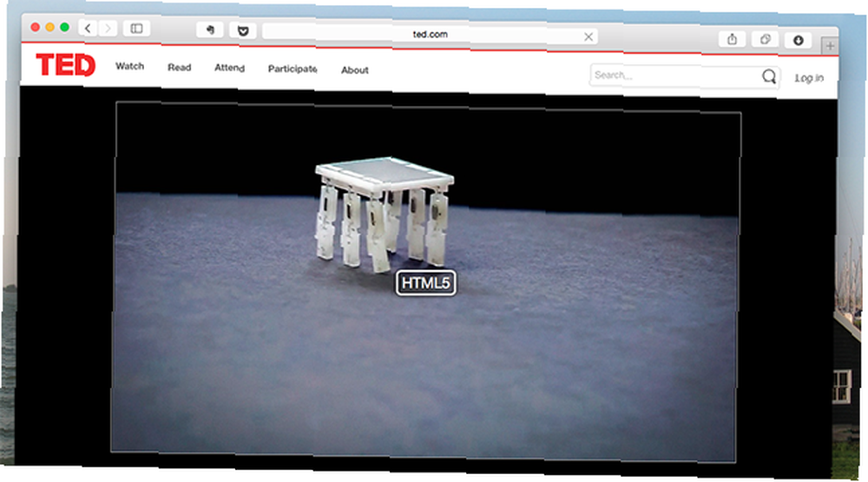Open the Downloads button
The width and height of the screenshot is (868, 482).
[798, 40]
